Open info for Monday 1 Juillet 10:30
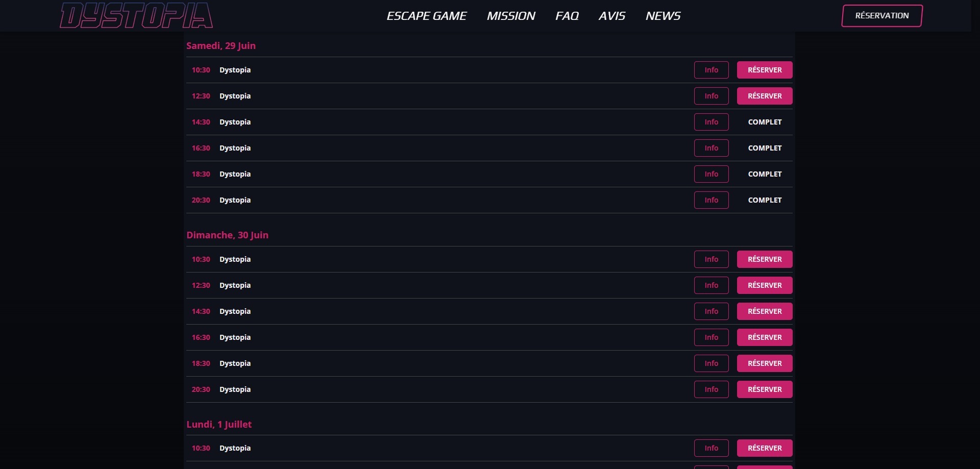The image size is (980, 469). click(711, 448)
